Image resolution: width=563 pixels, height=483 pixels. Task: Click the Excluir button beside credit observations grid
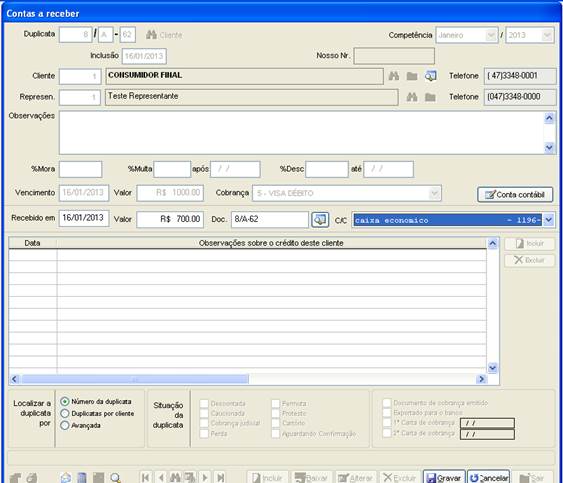point(529,260)
